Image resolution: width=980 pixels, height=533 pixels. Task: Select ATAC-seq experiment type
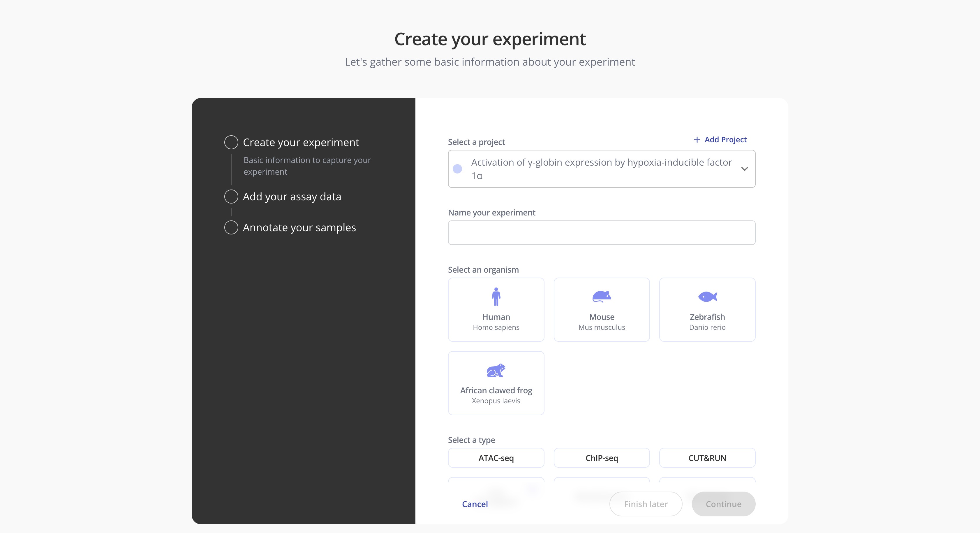pyautogui.click(x=496, y=458)
